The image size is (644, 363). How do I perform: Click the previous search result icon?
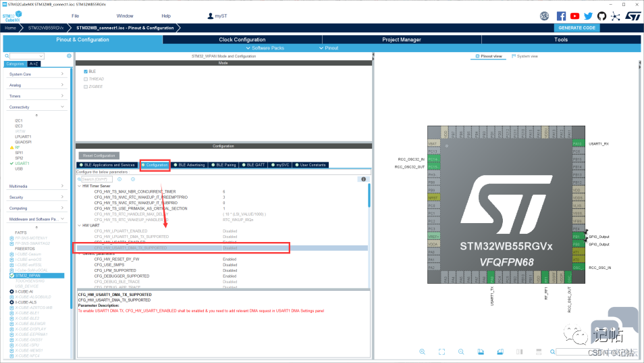click(x=119, y=179)
